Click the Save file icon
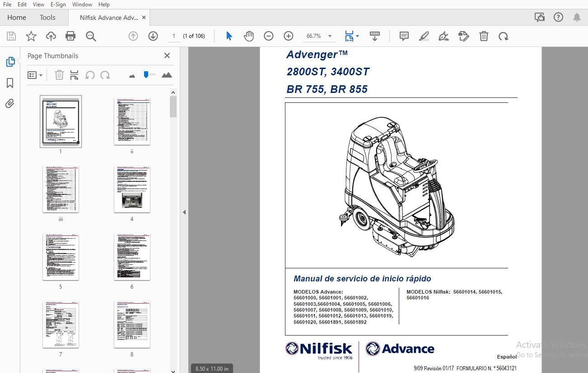Screen dimensions: 588x373 point(11,36)
